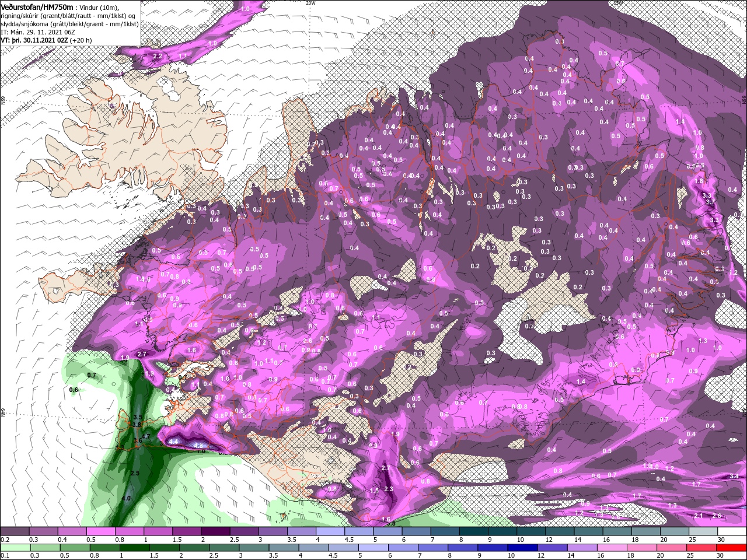Click the '2.3' snow value on the south coast

point(388,489)
